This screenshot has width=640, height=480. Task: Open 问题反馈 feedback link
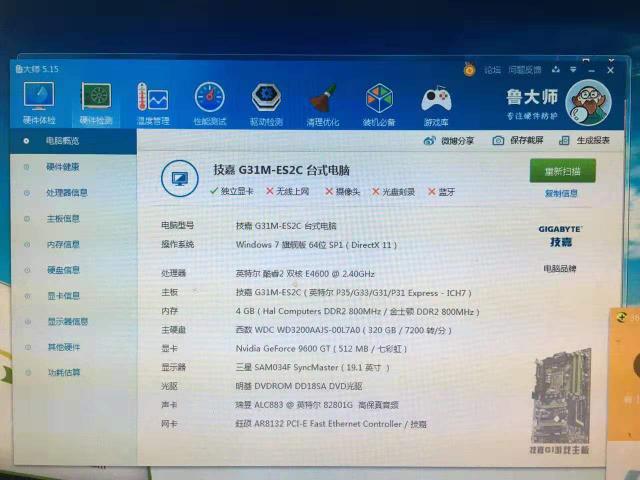525,70
